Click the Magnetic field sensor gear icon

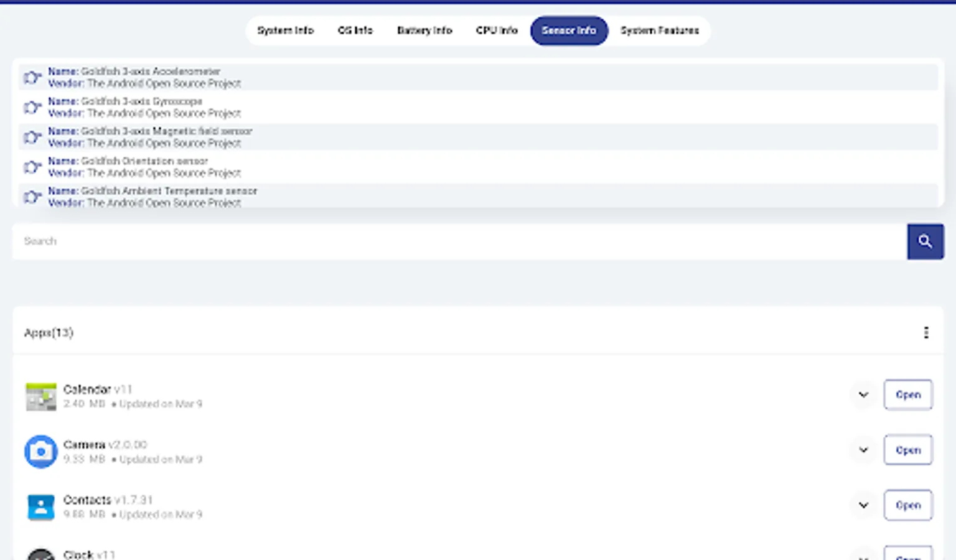point(32,137)
